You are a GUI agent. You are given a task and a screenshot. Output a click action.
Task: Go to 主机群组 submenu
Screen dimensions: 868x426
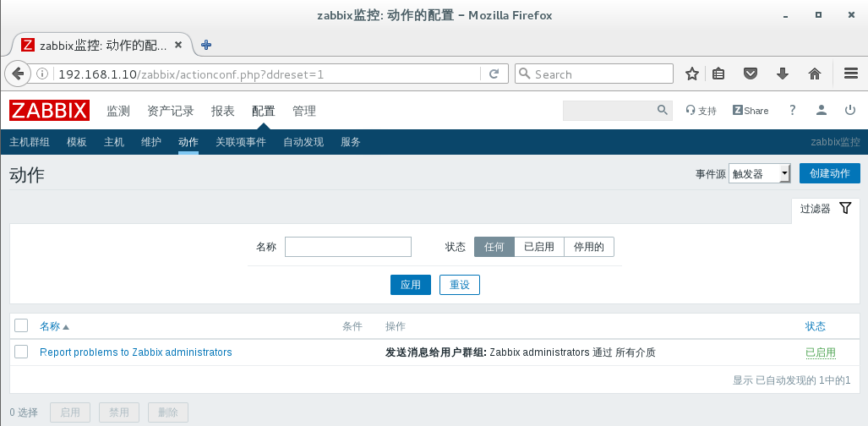pos(30,142)
